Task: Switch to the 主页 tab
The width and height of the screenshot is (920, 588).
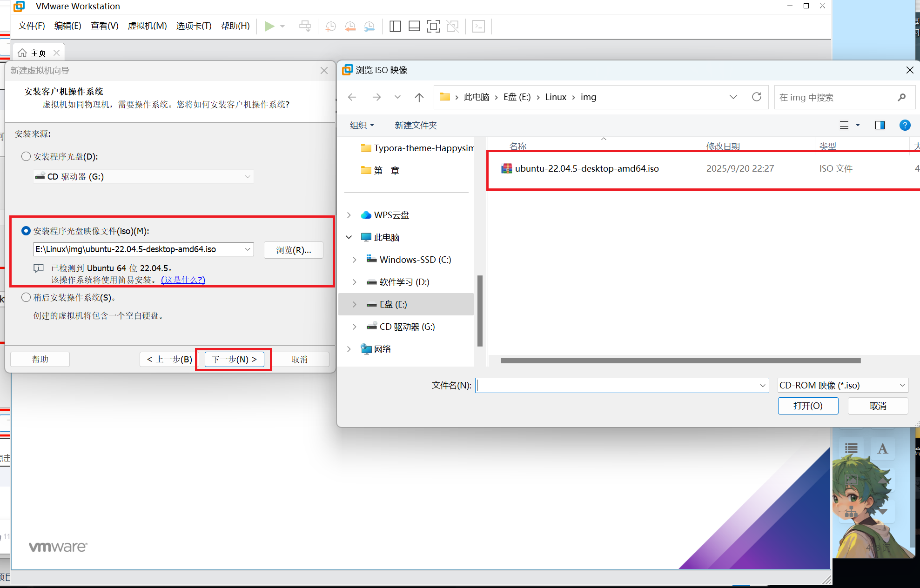Action: click(x=38, y=52)
